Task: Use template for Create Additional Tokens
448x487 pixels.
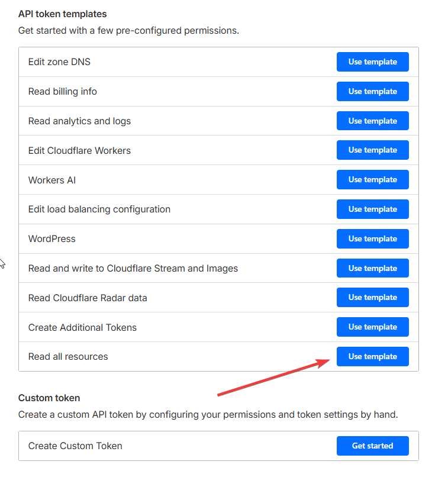Action: (x=372, y=327)
